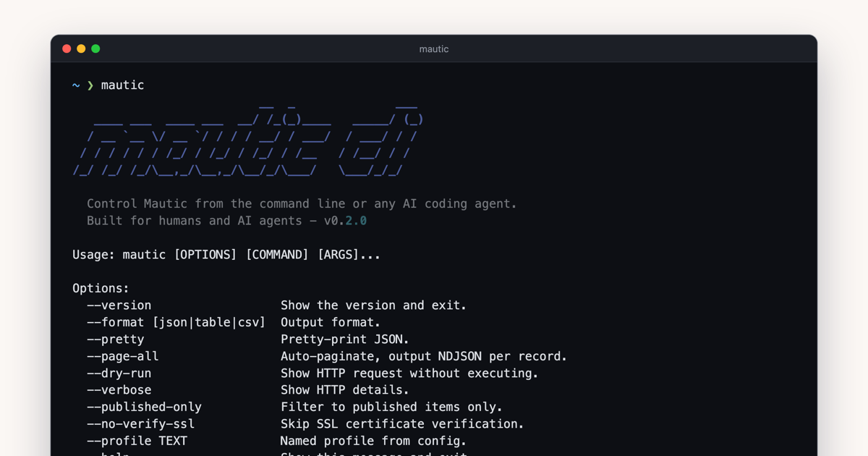Click the '--no-verify-ssl' option
This screenshot has width=868, height=456.
pyautogui.click(x=140, y=424)
